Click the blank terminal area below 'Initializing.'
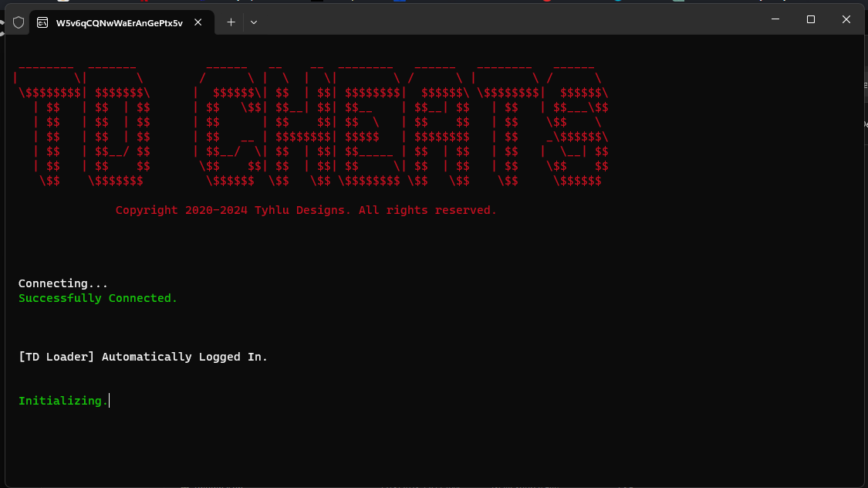Image resolution: width=868 pixels, height=488 pixels. (432, 448)
